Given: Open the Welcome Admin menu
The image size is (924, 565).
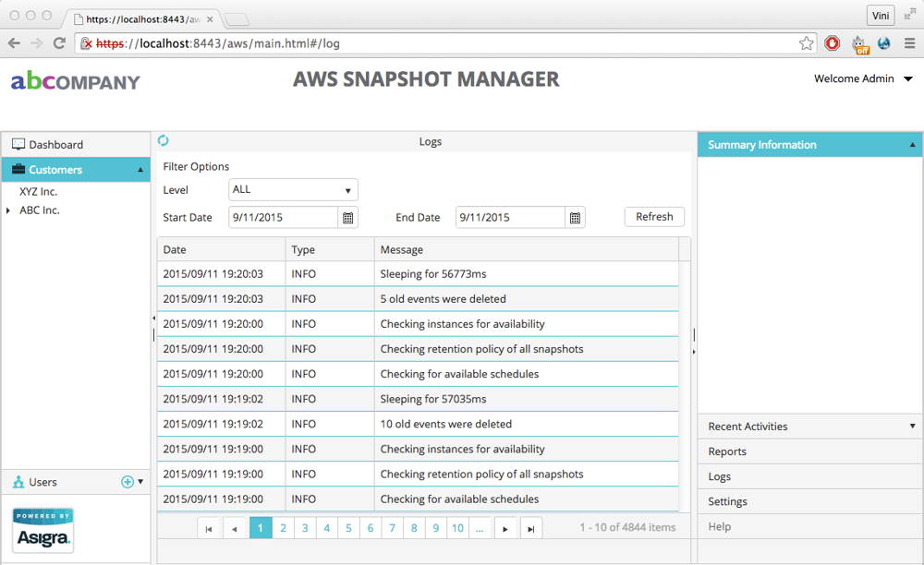Looking at the screenshot, I should (x=855, y=78).
